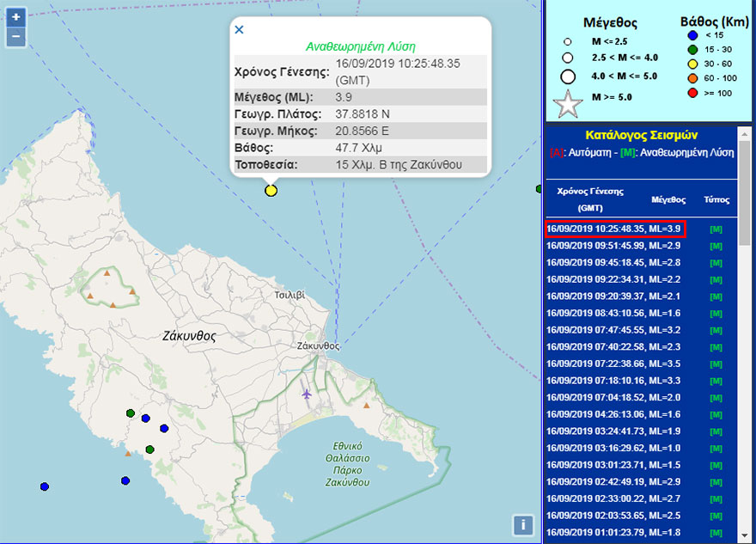Click the purple airport plane icon
The image size is (756, 544).
(308, 394)
